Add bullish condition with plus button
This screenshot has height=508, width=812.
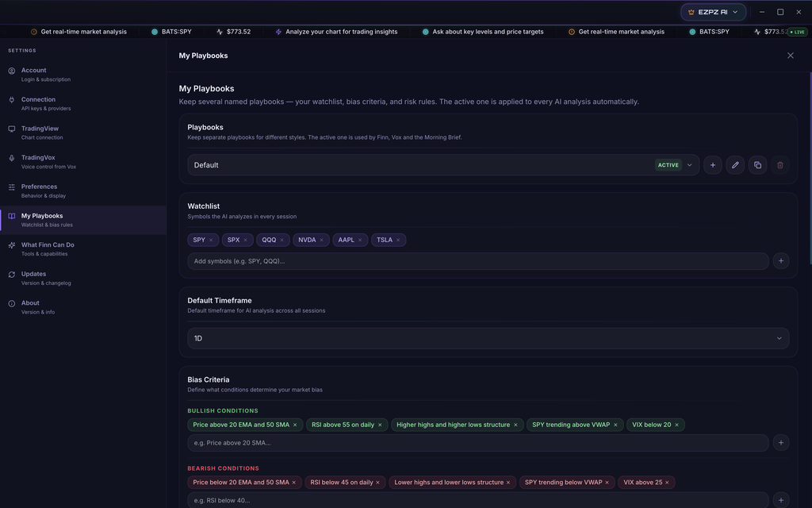[x=781, y=443]
